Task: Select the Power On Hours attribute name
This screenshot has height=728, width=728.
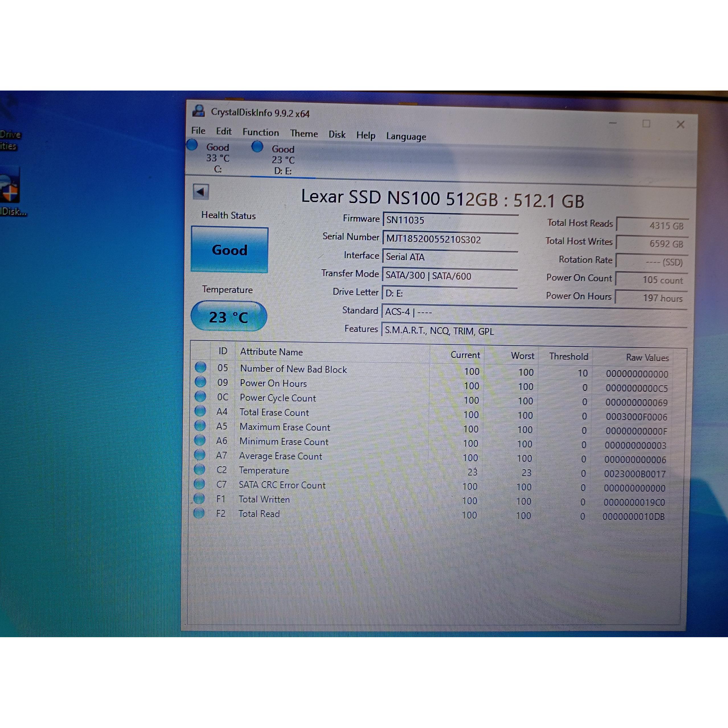Action: point(273,384)
